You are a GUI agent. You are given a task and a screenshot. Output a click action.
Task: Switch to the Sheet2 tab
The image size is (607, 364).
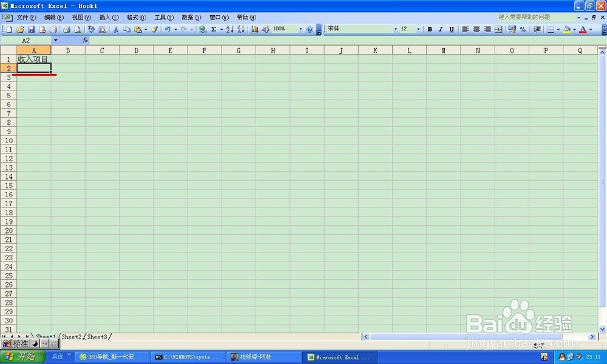coord(72,337)
